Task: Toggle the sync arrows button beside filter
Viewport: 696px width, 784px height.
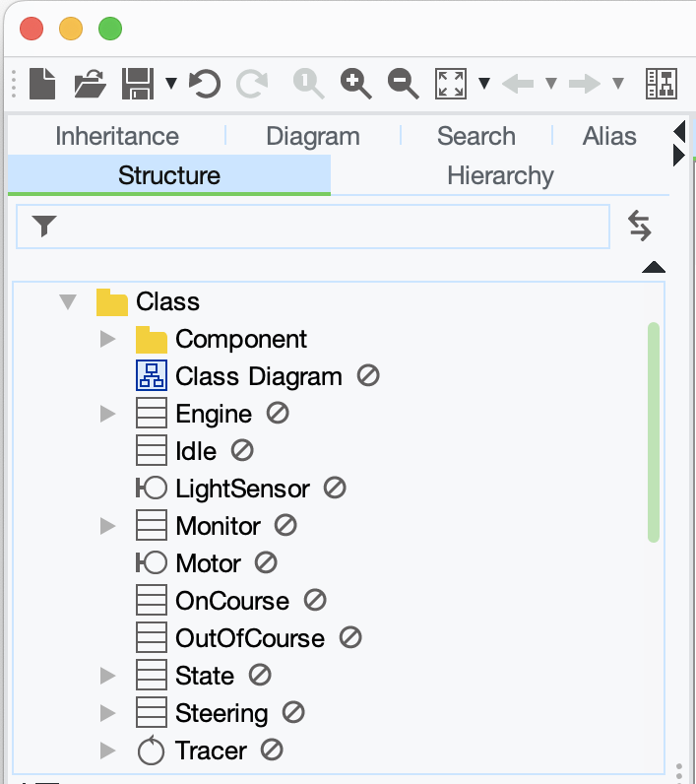Action: (x=640, y=227)
